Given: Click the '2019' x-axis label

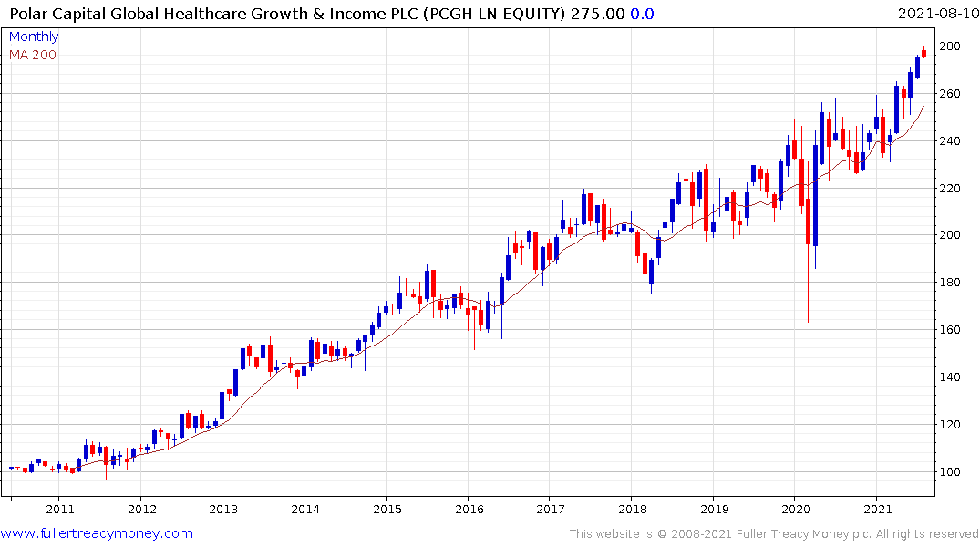Looking at the screenshot, I should point(715,509).
